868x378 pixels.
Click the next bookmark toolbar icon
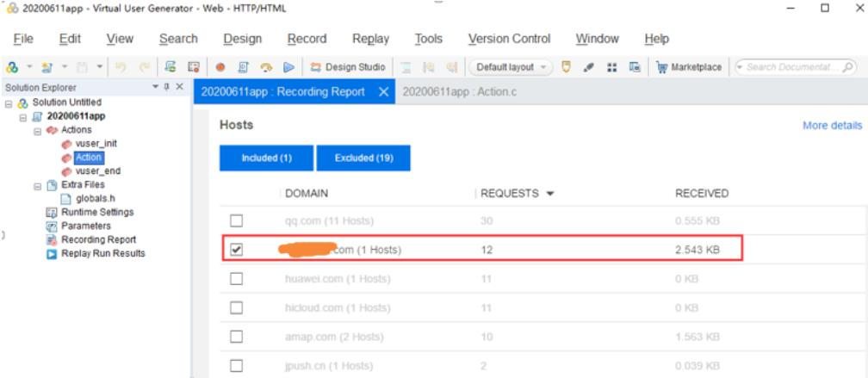452,67
